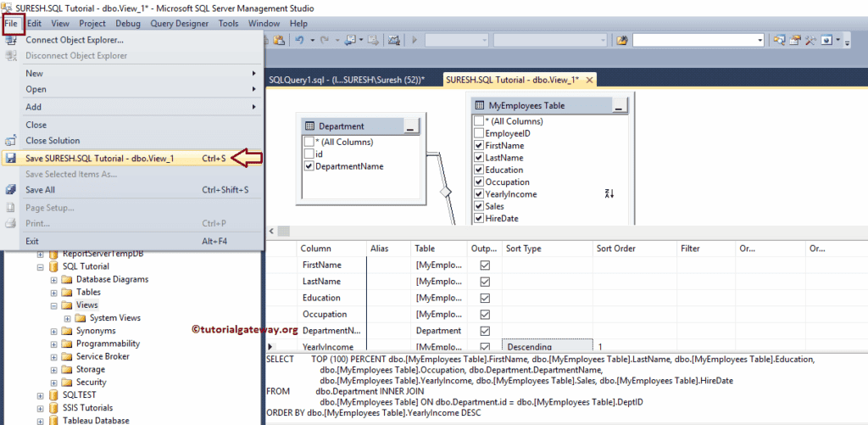
Task: Toggle the Output checkbox for the LastName row
Action: pos(485,282)
